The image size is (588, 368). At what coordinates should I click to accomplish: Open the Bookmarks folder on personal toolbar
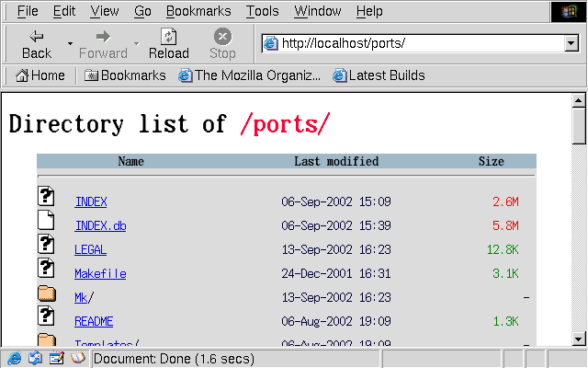tap(125, 75)
